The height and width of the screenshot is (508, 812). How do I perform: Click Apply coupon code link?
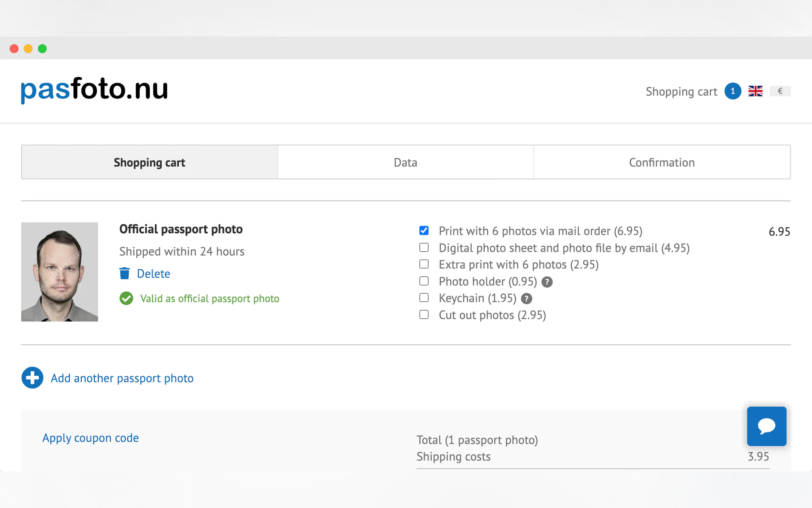(x=90, y=438)
